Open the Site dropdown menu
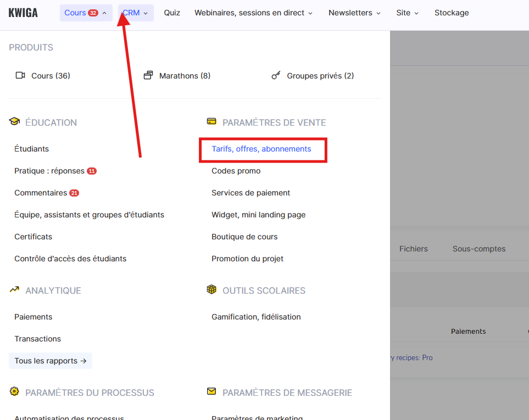This screenshot has height=420, width=529. pyautogui.click(x=407, y=13)
